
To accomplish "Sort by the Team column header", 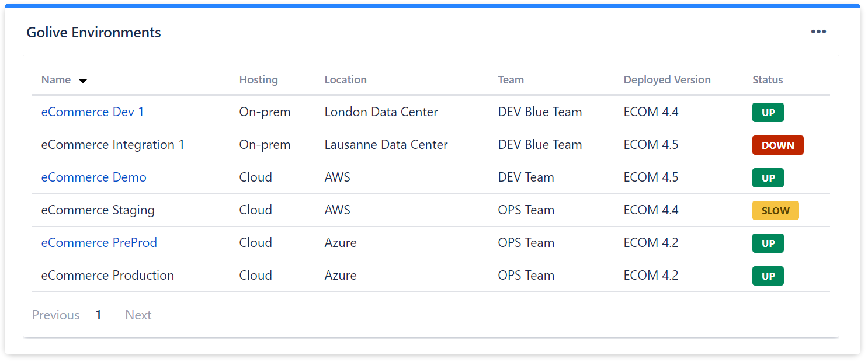I will click(x=511, y=80).
